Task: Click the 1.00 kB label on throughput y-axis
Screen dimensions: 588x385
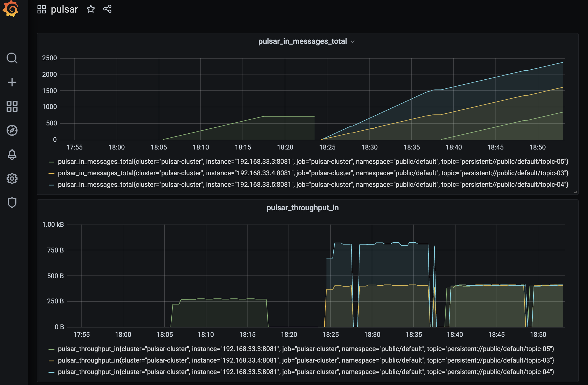Action: (53, 225)
